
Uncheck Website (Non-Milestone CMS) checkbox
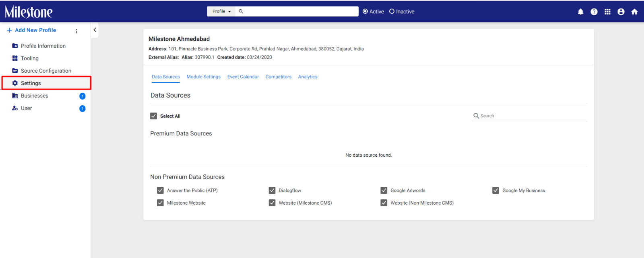pyautogui.click(x=384, y=203)
